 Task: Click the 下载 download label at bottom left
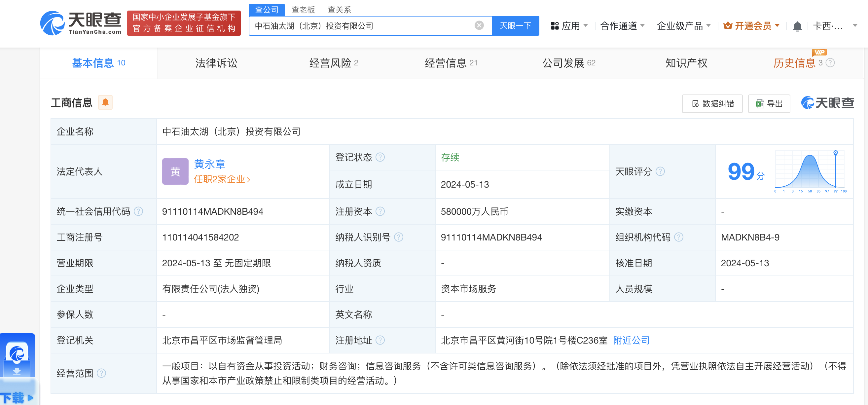pos(16,398)
